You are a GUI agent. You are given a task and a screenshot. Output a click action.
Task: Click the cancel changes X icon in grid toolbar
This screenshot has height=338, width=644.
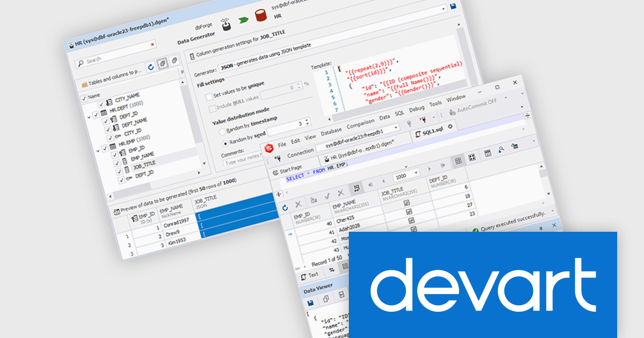tap(340, 194)
